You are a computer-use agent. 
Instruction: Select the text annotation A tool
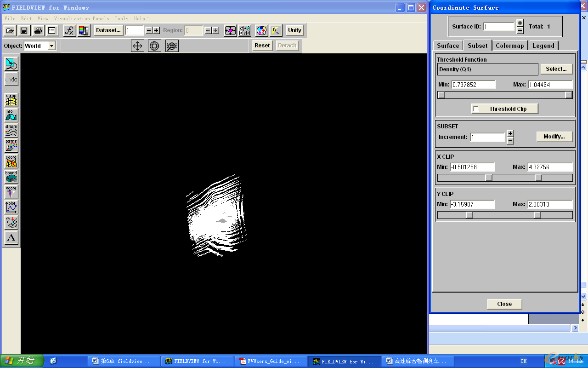pos(11,237)
